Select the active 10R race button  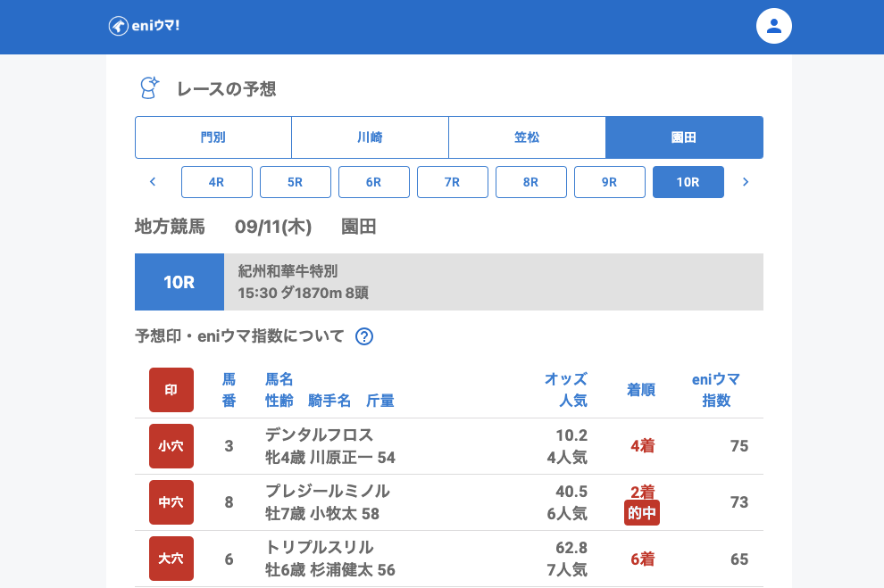[688, 182]
